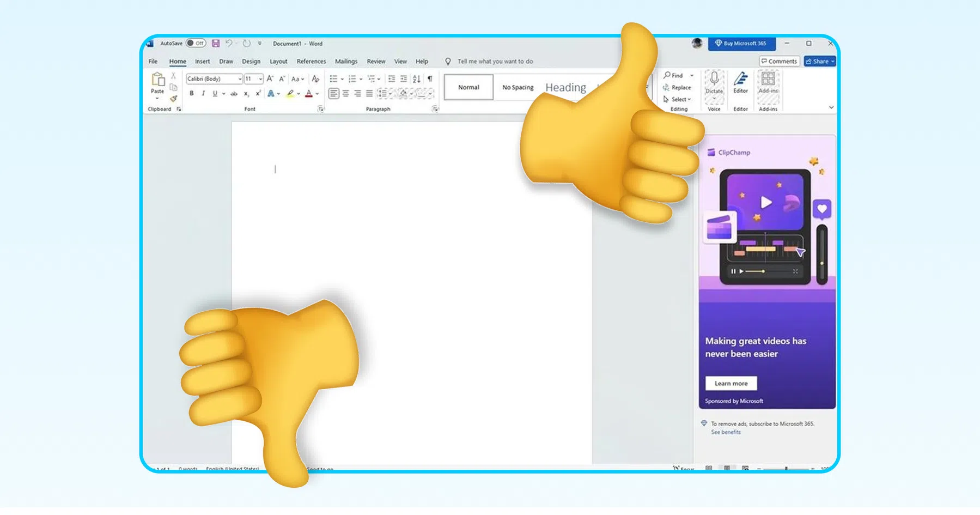Screen dimensions: 980x515
Task: Click the Find button
Action: [x=674, y=76]
